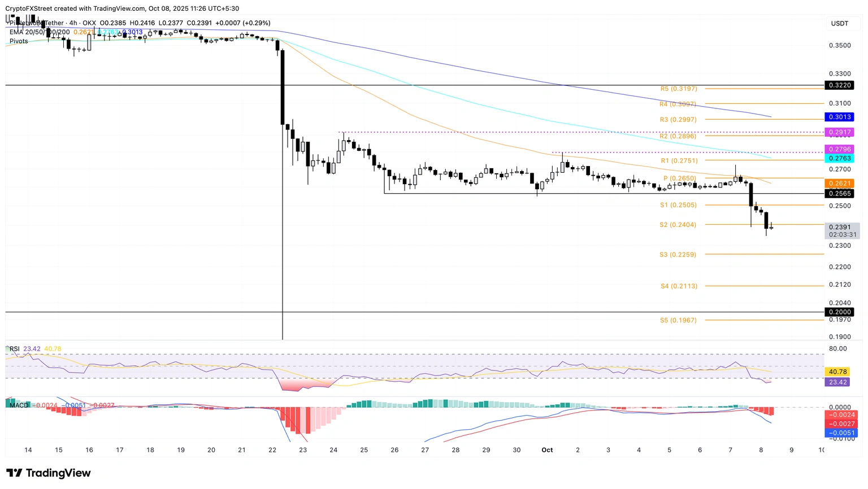Select the 0.3220 black price tag
This screenshot has height=489, width=868.
pos(839,85)
